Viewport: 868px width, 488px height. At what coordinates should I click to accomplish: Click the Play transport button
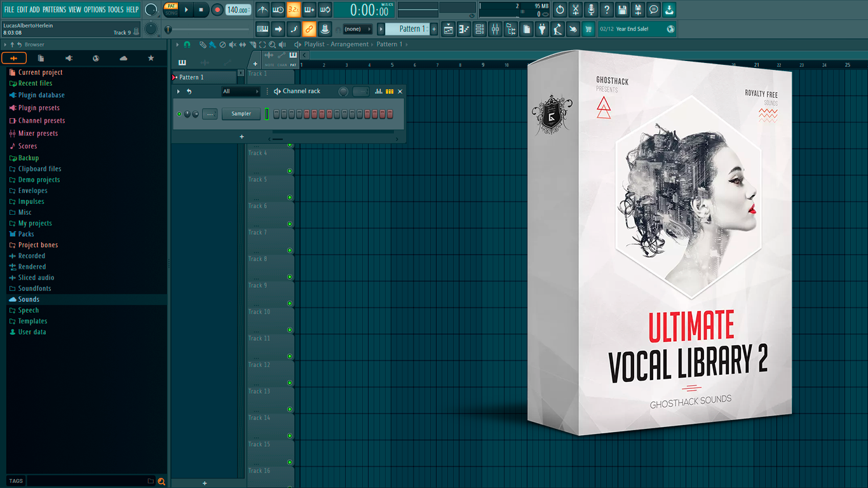tap(186, 10)
